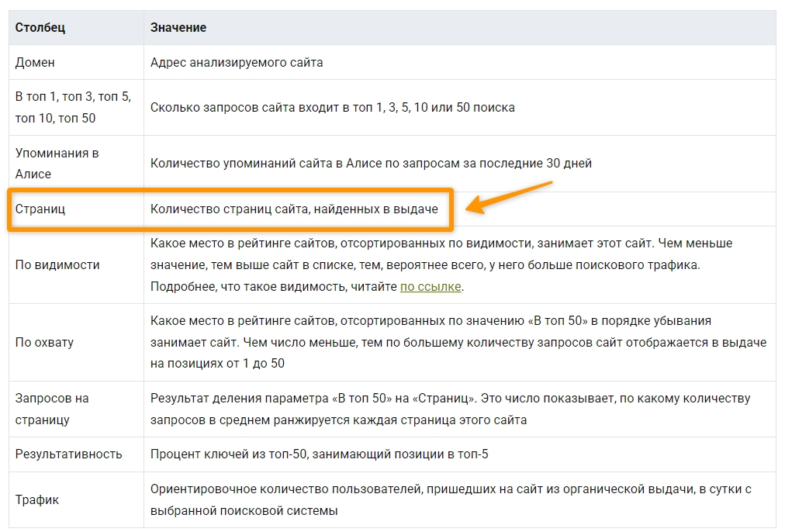Select the highlighted "Страниц" cell

pyautogui.click(x=40, y=209)
